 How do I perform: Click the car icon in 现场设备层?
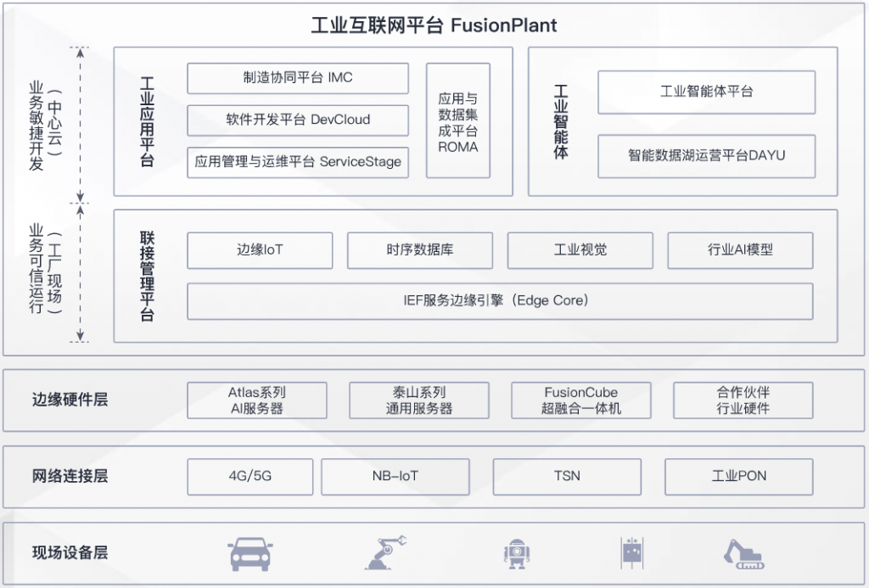250,554
